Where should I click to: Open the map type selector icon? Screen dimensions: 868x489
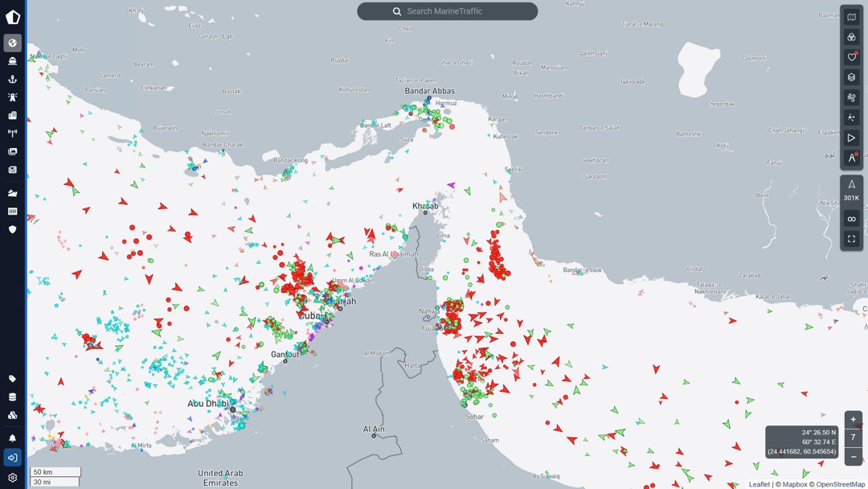[x=851, y=17]
